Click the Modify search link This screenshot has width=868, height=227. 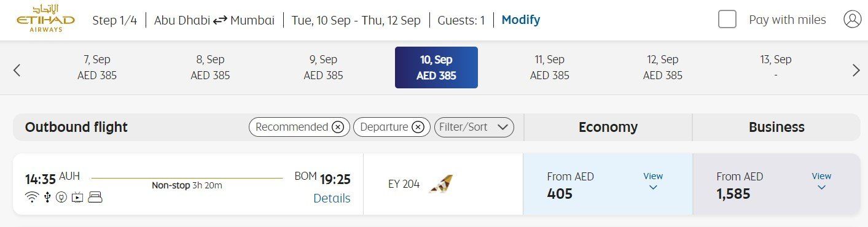point(521,20)
